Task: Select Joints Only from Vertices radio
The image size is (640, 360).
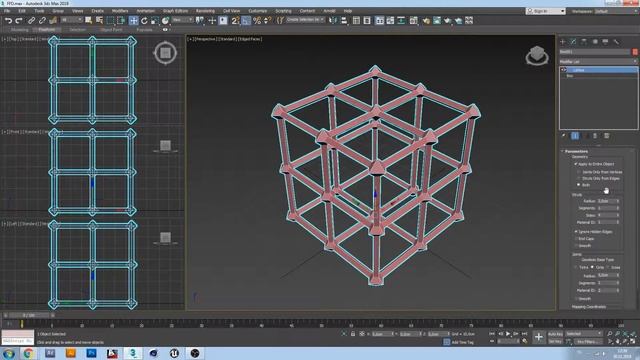Action: coord(578,172)
